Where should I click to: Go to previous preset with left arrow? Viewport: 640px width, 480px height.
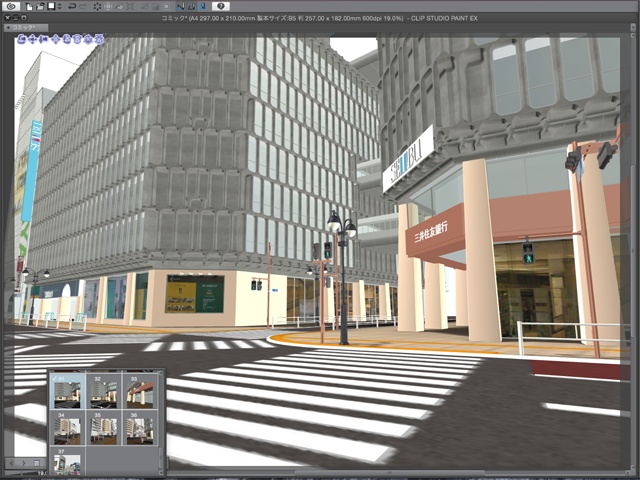[11, 463]
